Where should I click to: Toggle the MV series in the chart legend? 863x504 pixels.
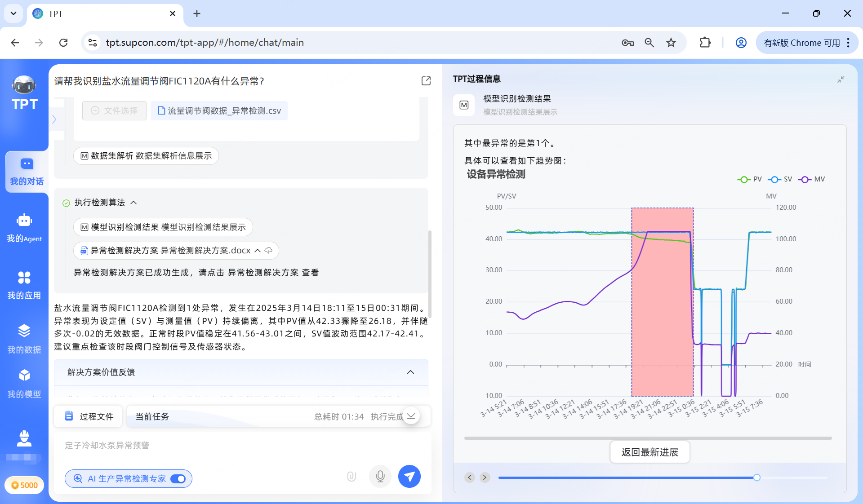click(812, 179)
